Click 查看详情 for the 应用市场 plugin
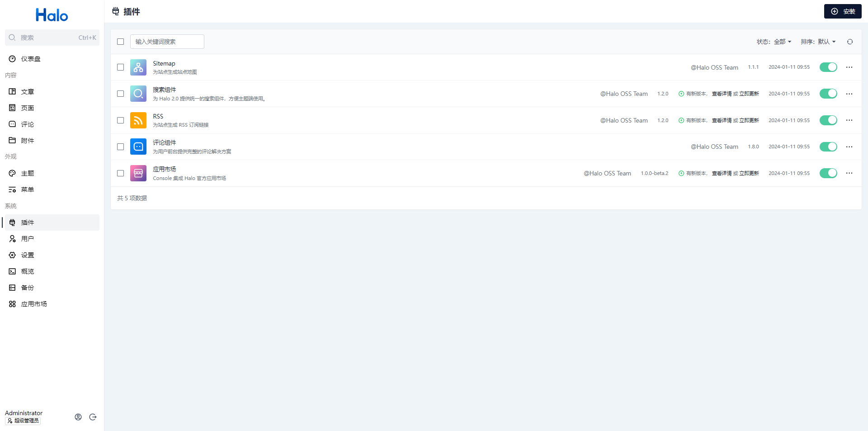Screen dimensions: 868x431 pos(722,173)
